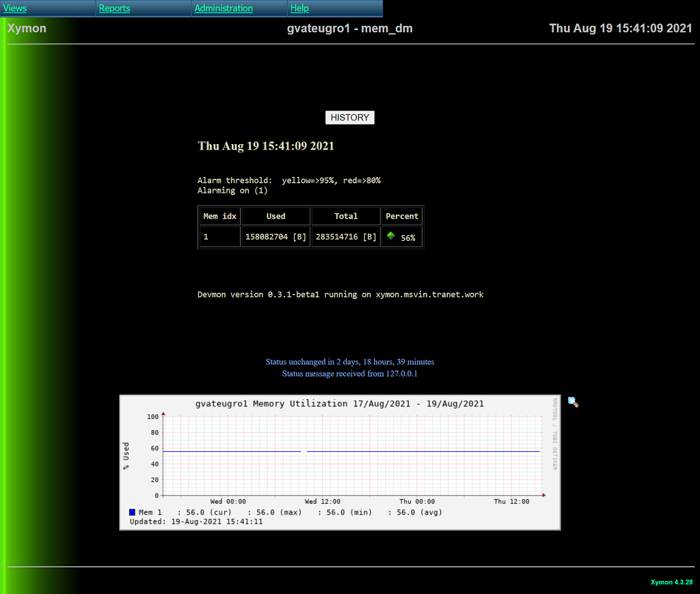Select the Mem idx column header
The image size is (700, 594).
[x=219, y=216]
